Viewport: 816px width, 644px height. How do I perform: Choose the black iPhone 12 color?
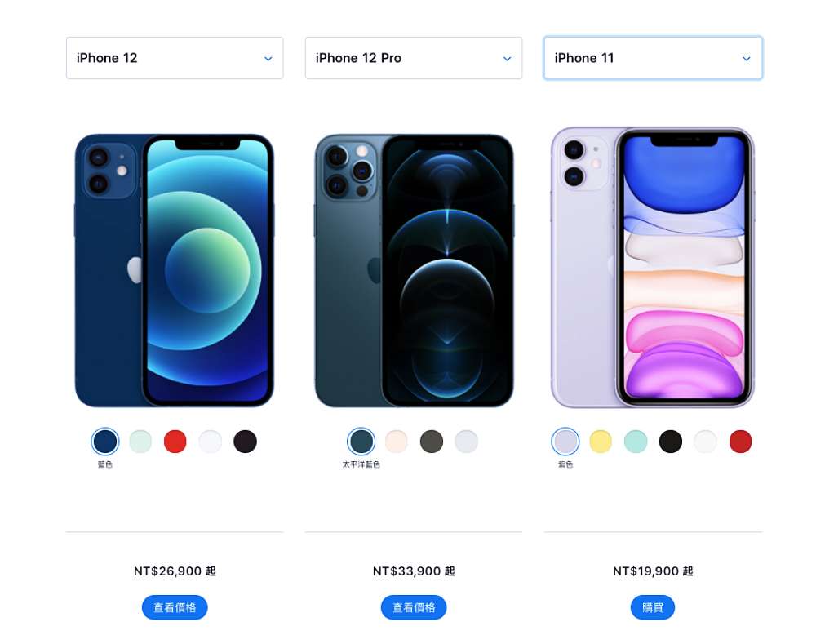[x=245, y=442]
